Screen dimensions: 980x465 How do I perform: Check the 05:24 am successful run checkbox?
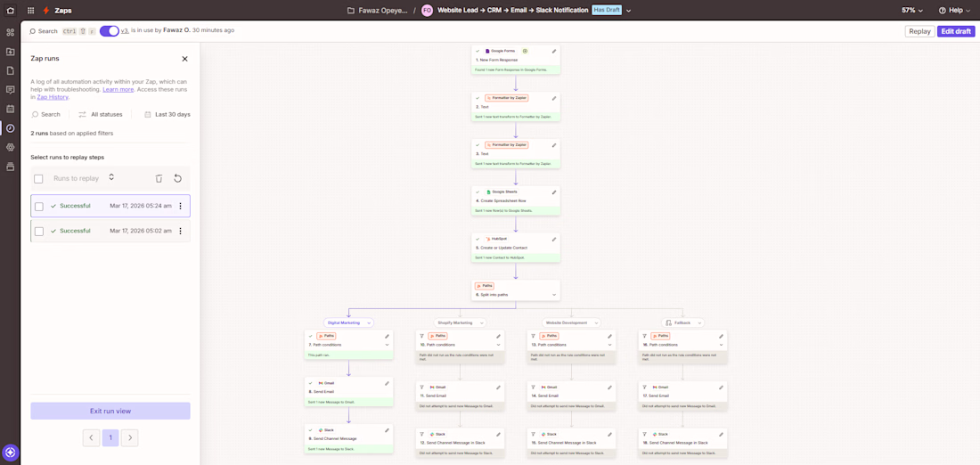(x=38, y=207)
